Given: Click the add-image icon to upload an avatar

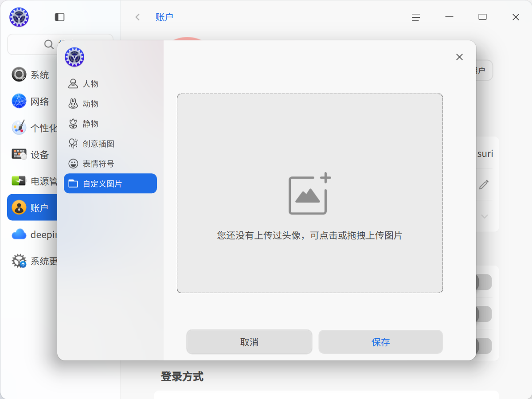Looking at the screenshot, I should click(310, 194).
